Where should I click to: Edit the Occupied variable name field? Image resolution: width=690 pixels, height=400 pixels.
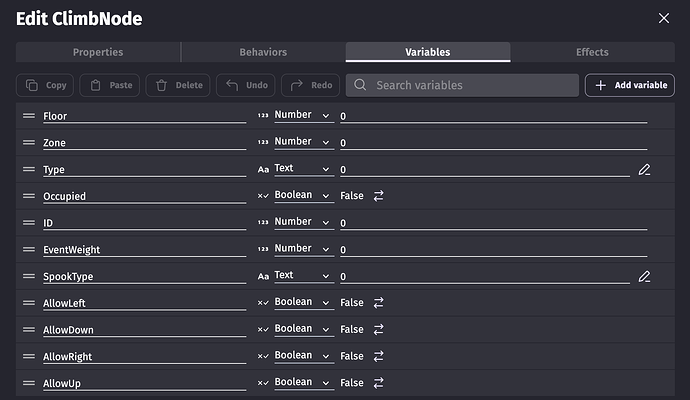pos(144,196)
